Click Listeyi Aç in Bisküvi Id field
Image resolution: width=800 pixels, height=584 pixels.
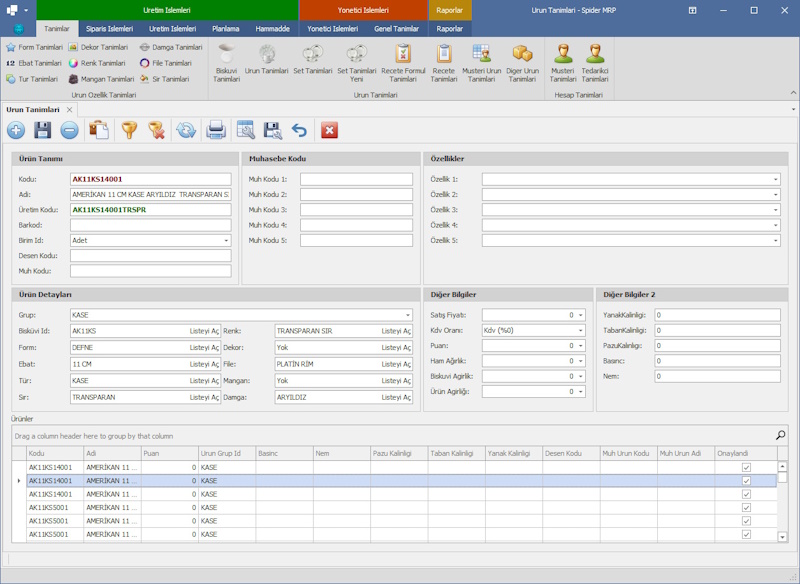click(x=204, y=331)
